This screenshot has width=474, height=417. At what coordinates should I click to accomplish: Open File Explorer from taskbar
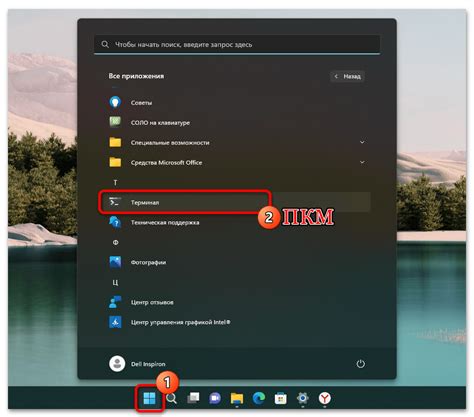(237, 398)
